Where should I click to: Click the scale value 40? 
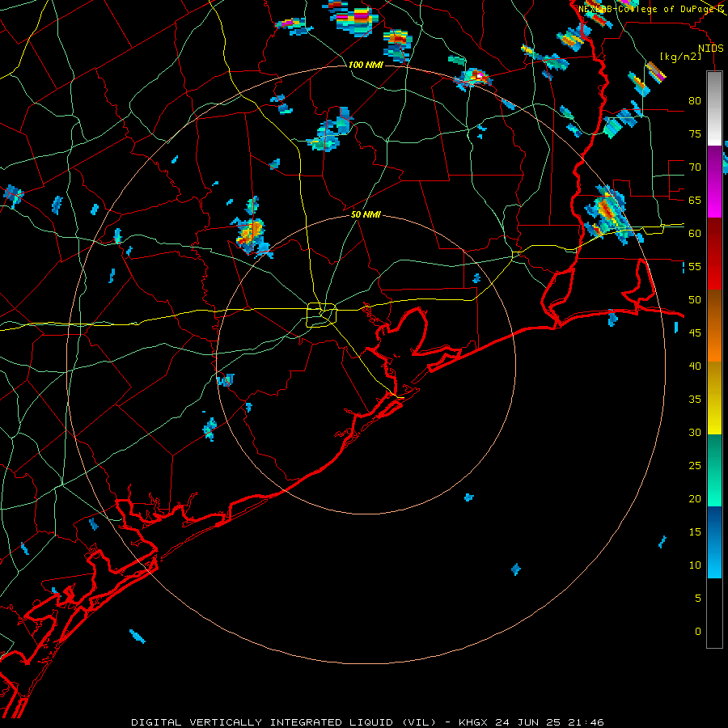(x=695, y=366)
